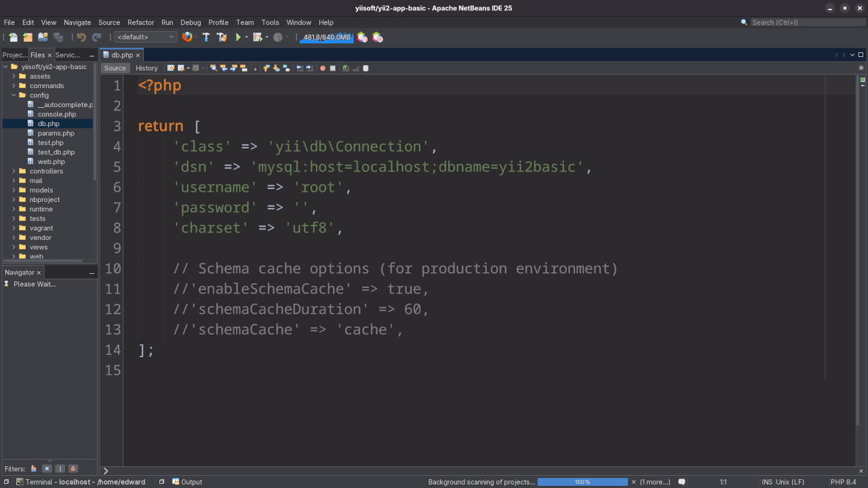
Task: Click the Comment lines editor icon
Action: 346,68
